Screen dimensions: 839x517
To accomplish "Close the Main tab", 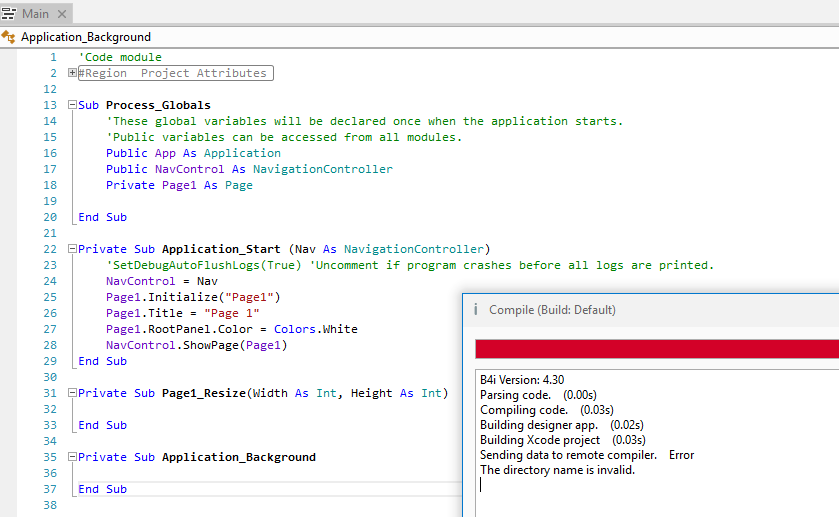I will coord(62,14).
